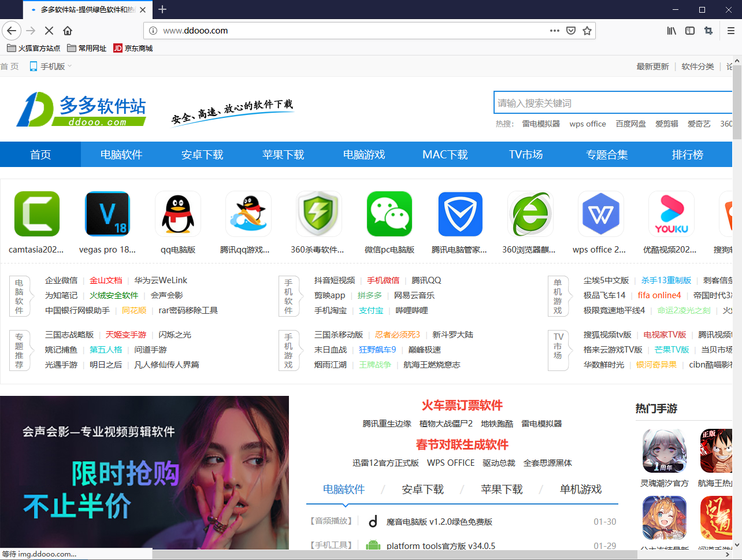Click the 支付宝 link

coord(371,310)
